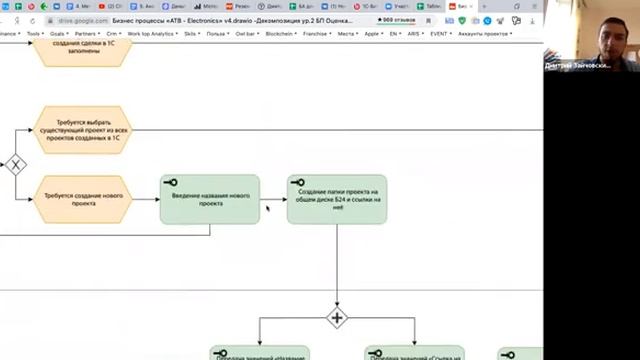Open the Partners bookmarks folder
The height and width of the screenshot is (360, 640).
pyautogui.click(x=87, y=33)
